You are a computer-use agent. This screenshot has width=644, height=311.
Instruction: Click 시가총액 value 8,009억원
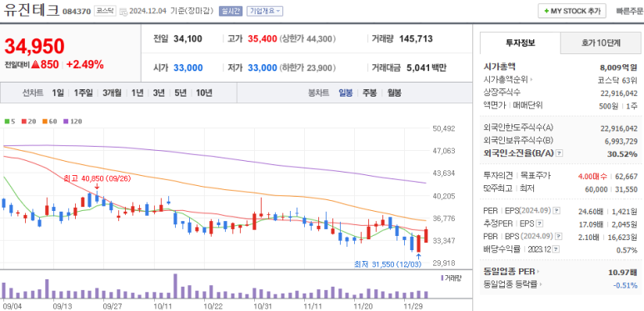pyautogui.click(x=618, y=68)
